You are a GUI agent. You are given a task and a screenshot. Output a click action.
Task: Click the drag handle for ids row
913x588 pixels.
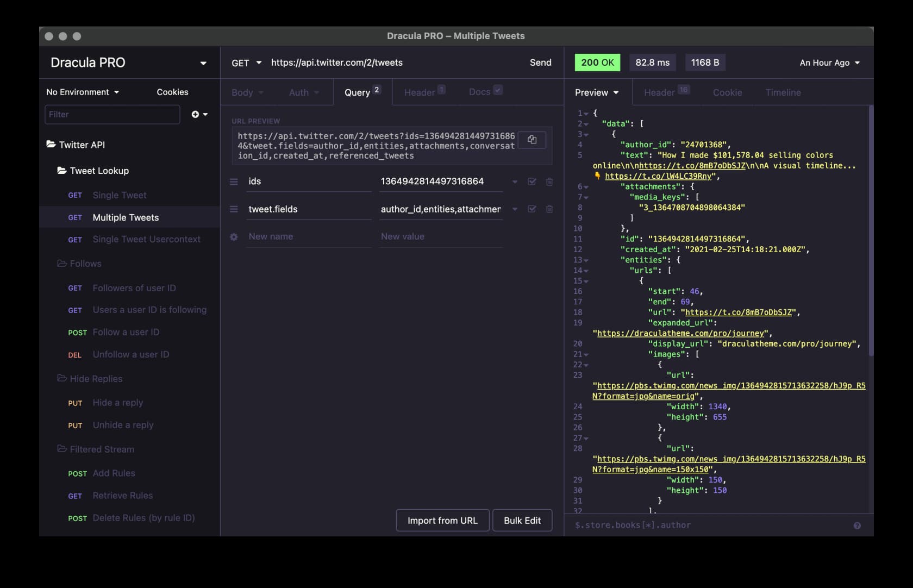pos(234,182)
